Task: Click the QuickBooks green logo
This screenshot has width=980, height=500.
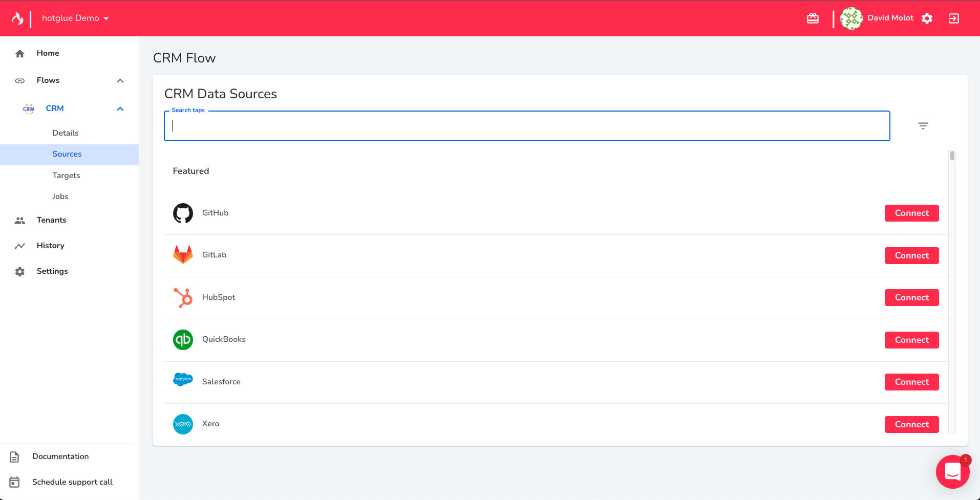Action: pos(183,340)
